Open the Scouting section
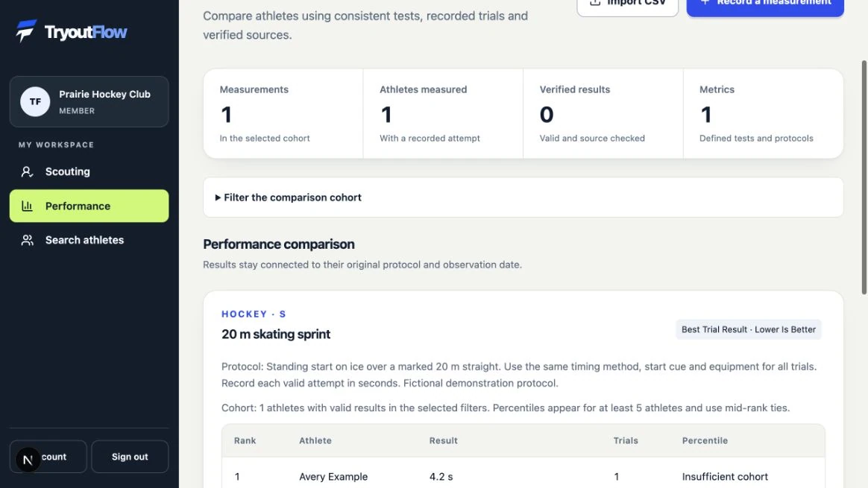The width and height of the screenshot is (868, 488). pos(89,171)
